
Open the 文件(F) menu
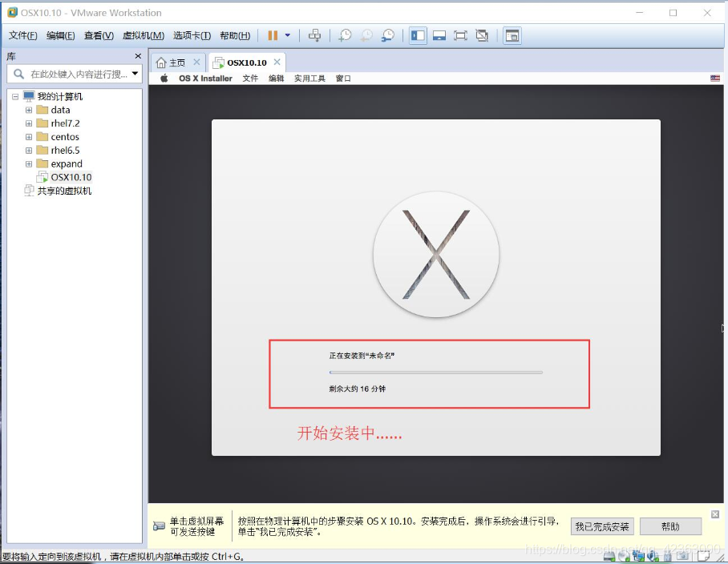click(x=22, y=35)
